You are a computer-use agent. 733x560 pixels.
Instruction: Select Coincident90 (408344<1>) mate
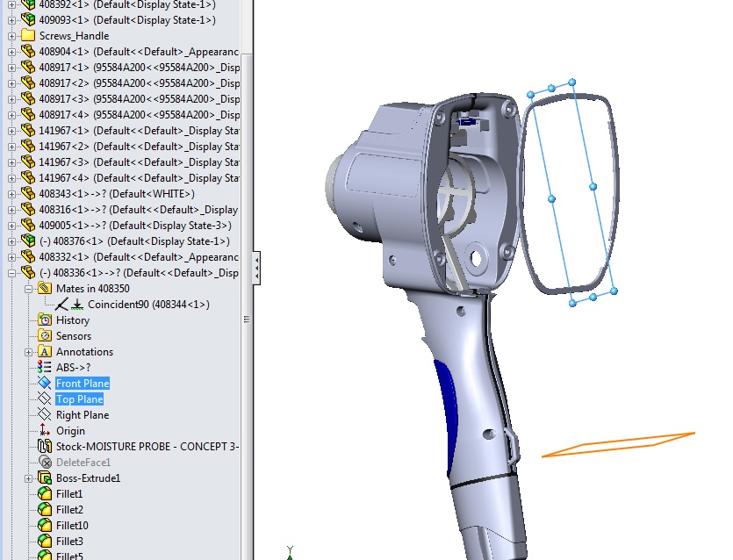tap(148, 305)
